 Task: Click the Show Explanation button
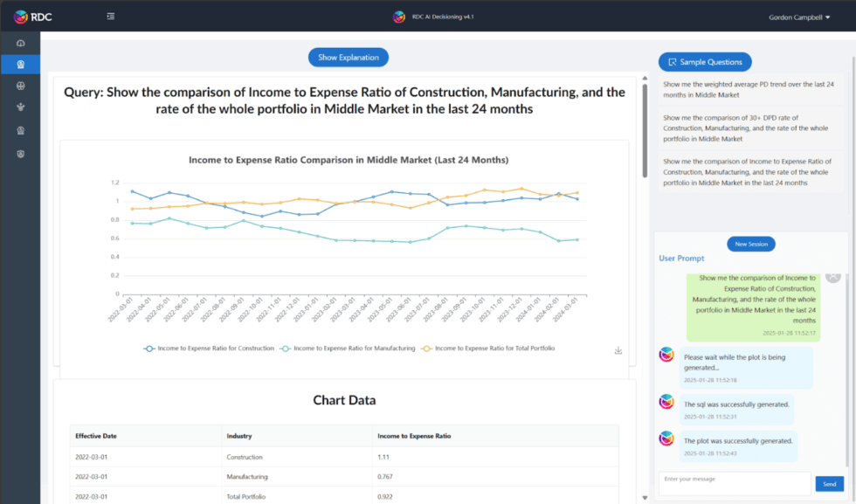point(348,57)
